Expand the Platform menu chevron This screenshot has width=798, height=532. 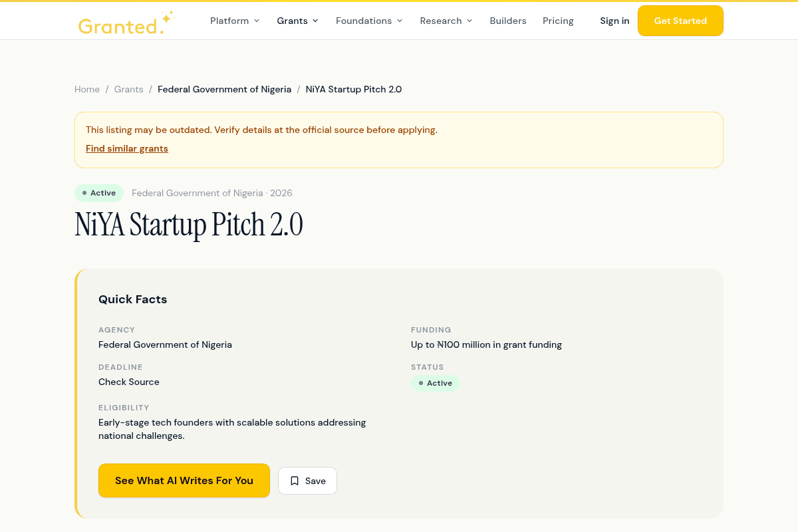pos(257,21)
